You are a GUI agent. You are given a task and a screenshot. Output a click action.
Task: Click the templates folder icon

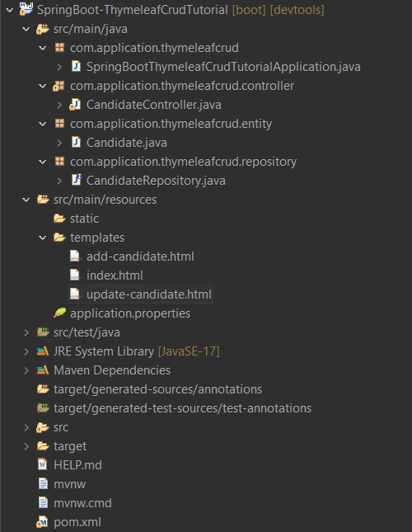pos(59,238)
